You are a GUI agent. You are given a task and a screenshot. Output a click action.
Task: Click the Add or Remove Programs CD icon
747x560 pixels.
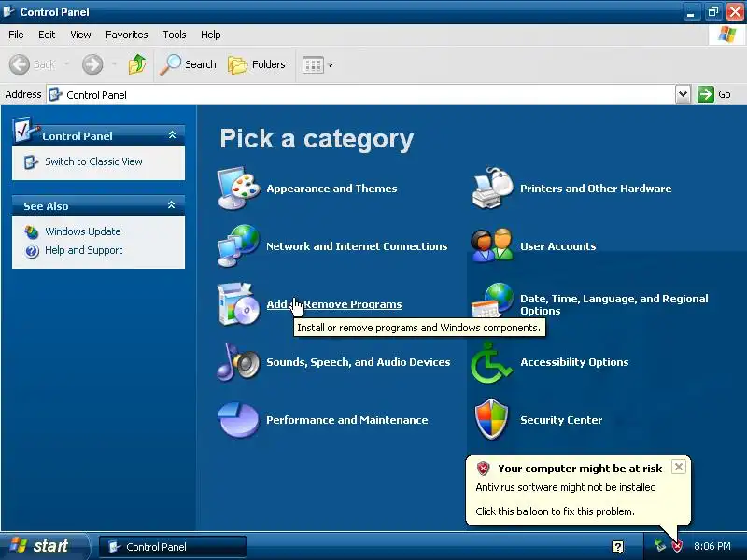239,304
